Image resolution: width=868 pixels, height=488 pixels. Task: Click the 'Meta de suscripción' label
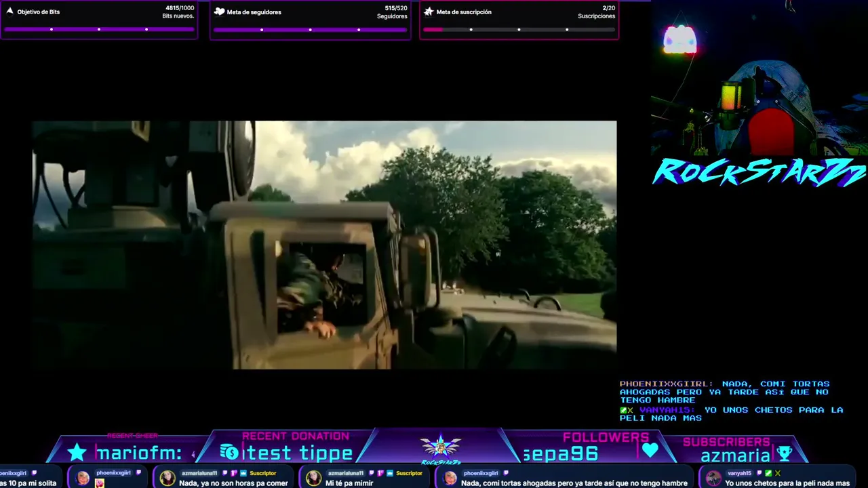[464, 12]
